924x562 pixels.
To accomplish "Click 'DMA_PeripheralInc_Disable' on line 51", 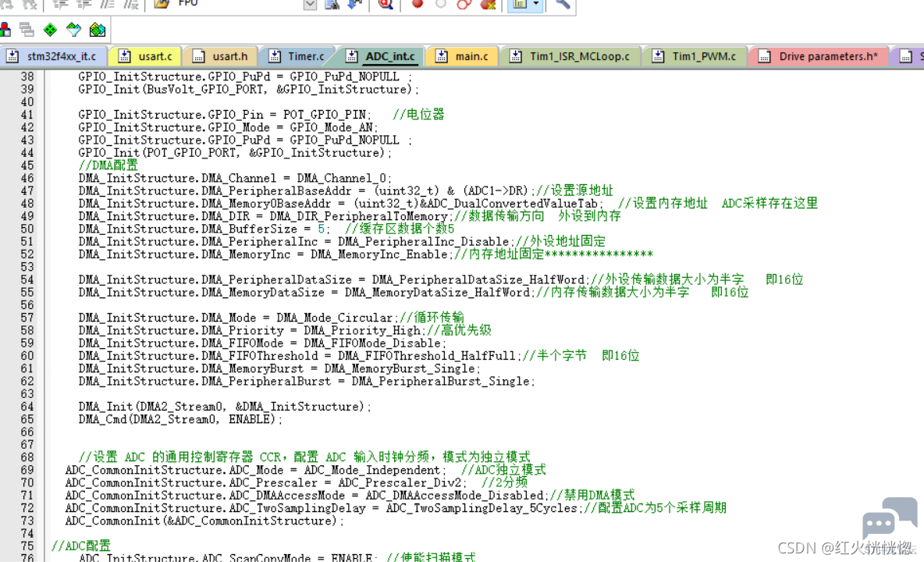I will click(x=423, y=242).
